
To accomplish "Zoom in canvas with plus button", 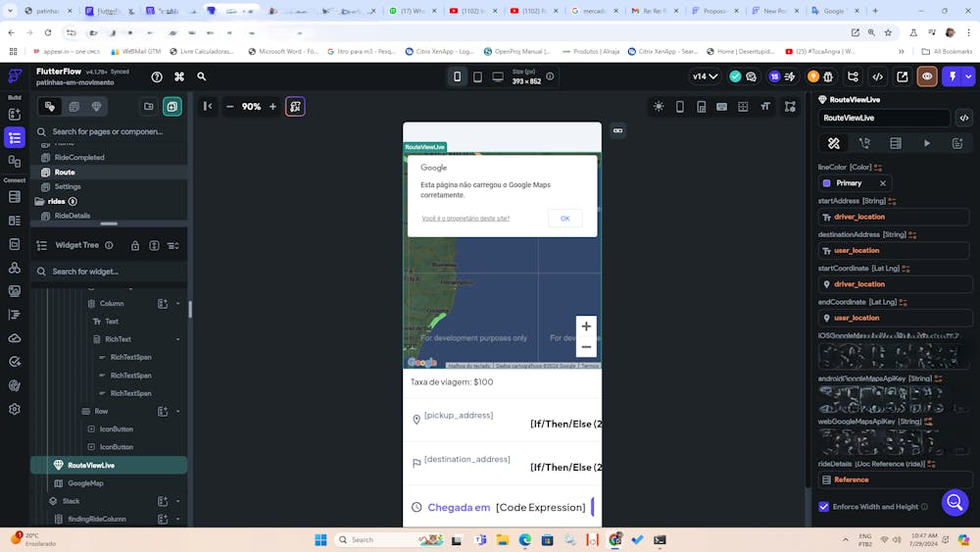I will click(272, 107).
